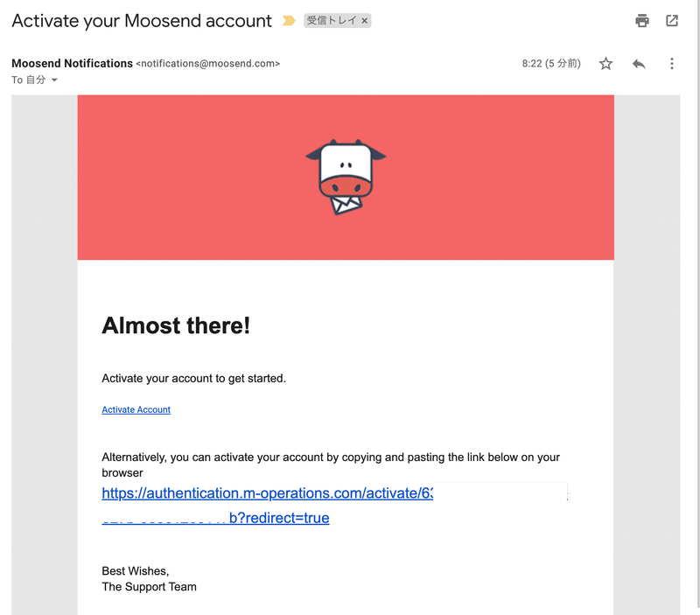The width and height of the screenshot is (700, 615).
Task: Reply to the email using arrow icon
Action: [639, 64]
